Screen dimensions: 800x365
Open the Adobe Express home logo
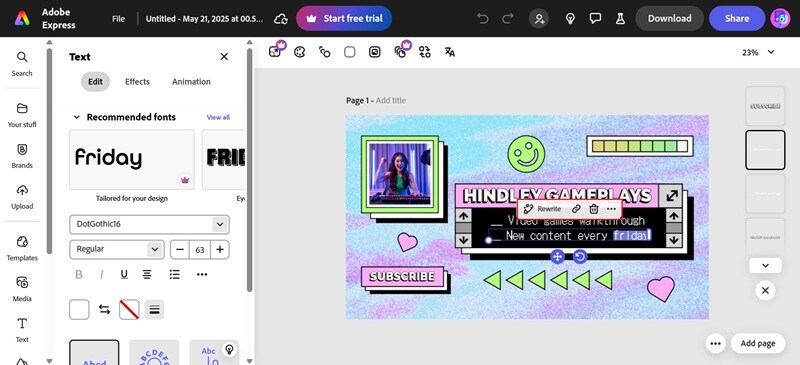tap(22, 18)
